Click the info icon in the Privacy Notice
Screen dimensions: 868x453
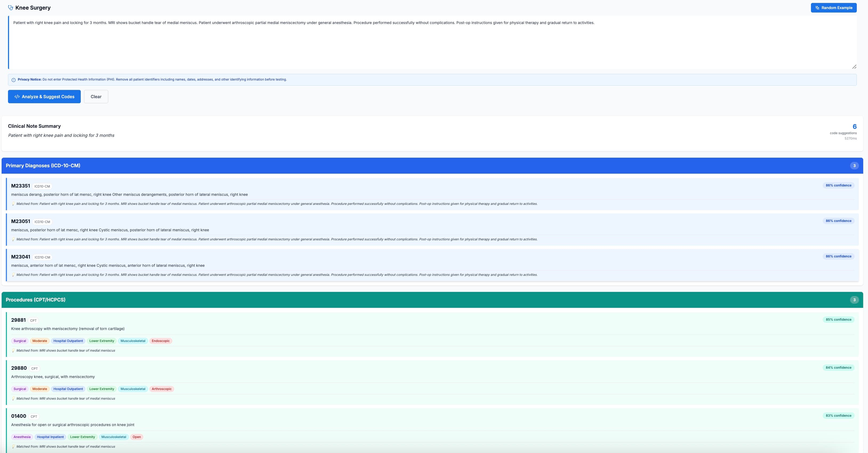14,80
